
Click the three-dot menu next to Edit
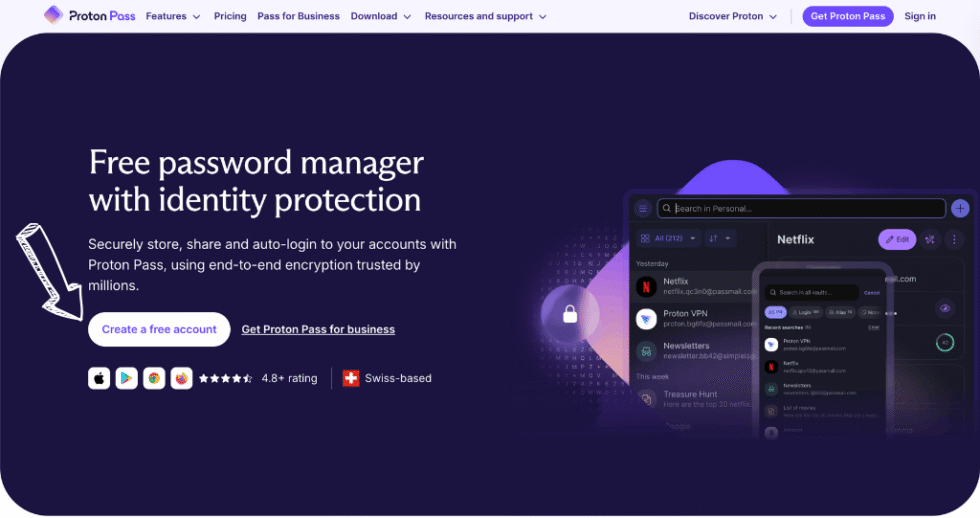954,239
